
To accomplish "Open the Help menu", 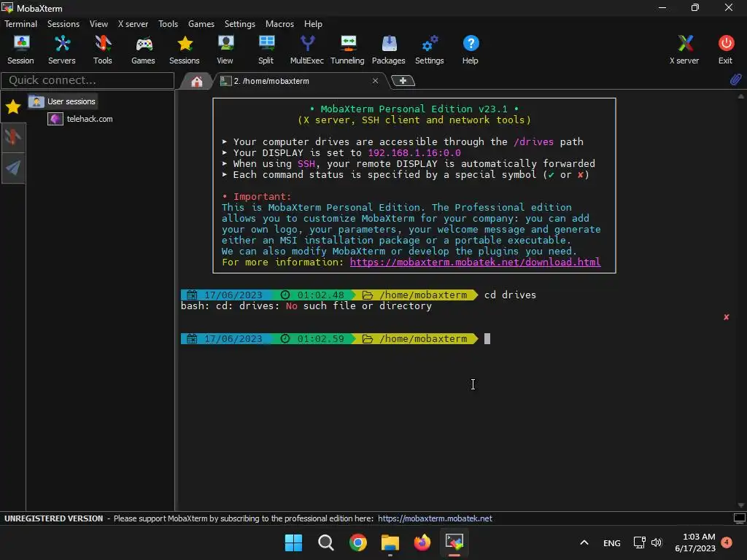I will point(313,24).
